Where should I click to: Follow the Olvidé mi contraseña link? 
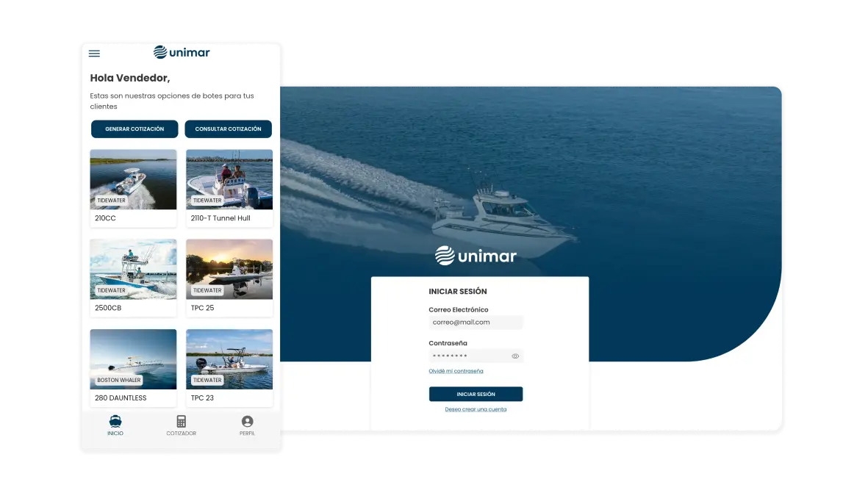coord(456,371)
